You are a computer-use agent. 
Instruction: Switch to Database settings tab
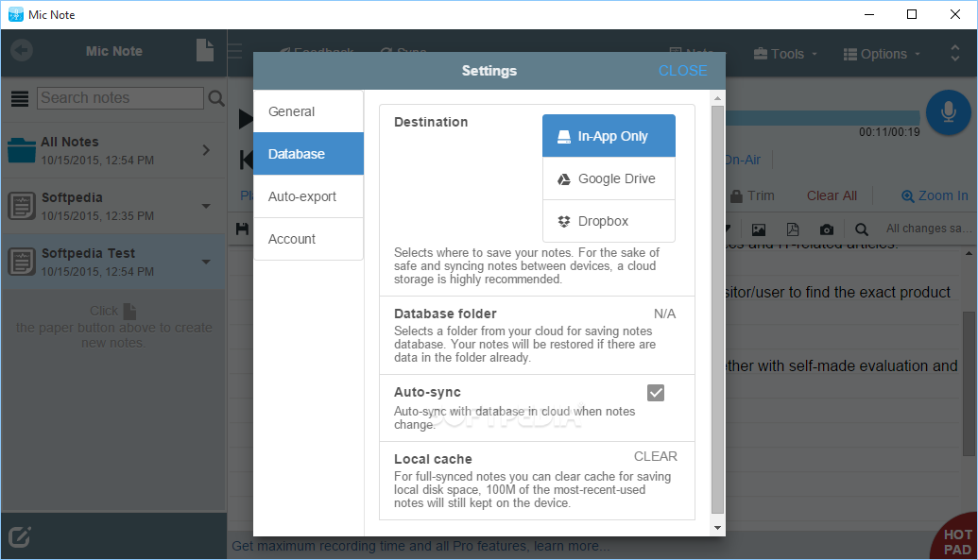point(308,154)
